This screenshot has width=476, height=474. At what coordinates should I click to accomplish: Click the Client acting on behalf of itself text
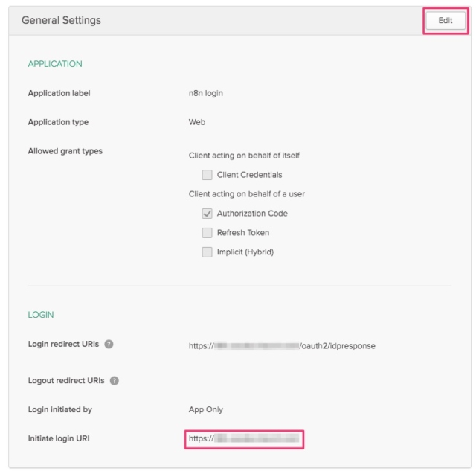coord(244,156)
